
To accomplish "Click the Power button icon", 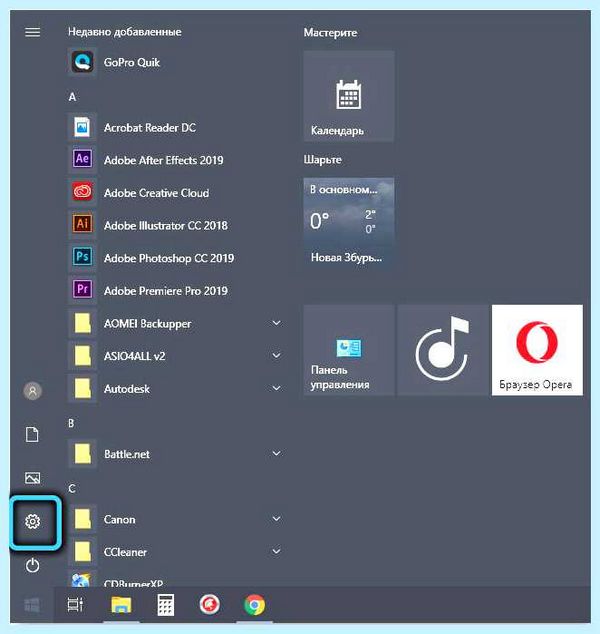I will (x=32, y=565).
